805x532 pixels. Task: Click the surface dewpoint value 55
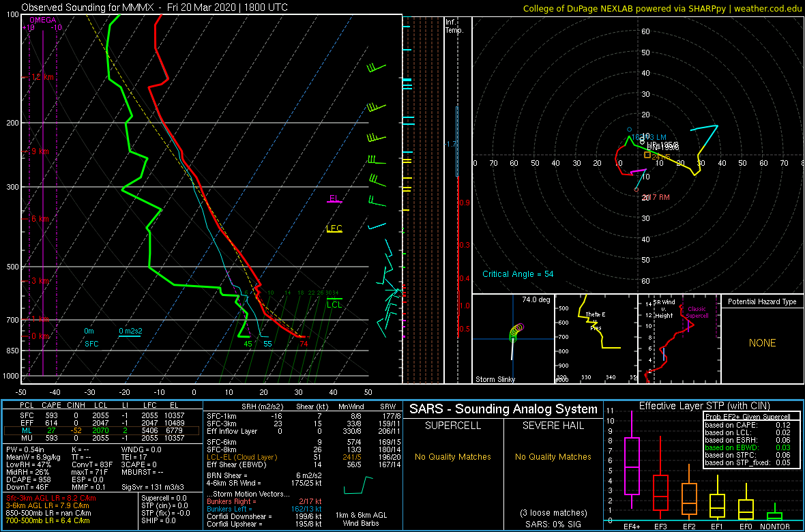point(267,344)
